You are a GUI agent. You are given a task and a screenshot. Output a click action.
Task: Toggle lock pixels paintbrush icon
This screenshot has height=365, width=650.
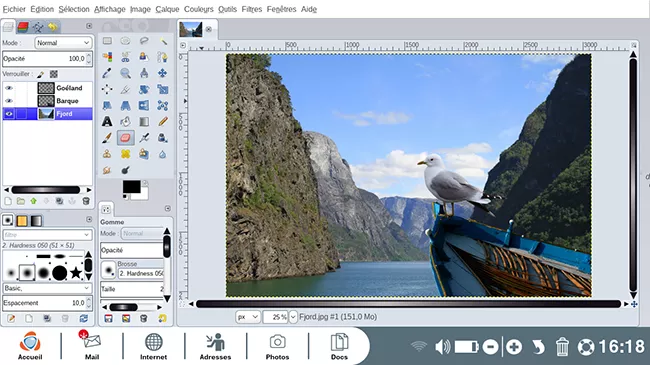coord(40,74)
